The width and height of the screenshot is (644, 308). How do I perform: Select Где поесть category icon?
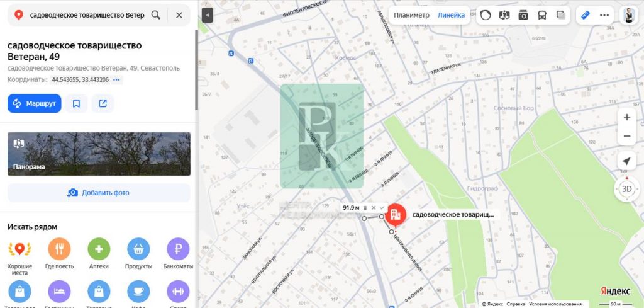[x=60, y=249]
